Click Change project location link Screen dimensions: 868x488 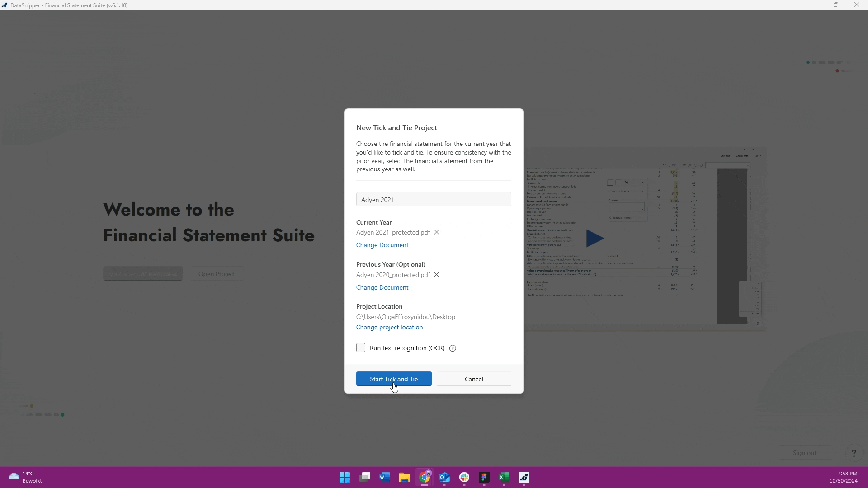[x=389, y=327]
